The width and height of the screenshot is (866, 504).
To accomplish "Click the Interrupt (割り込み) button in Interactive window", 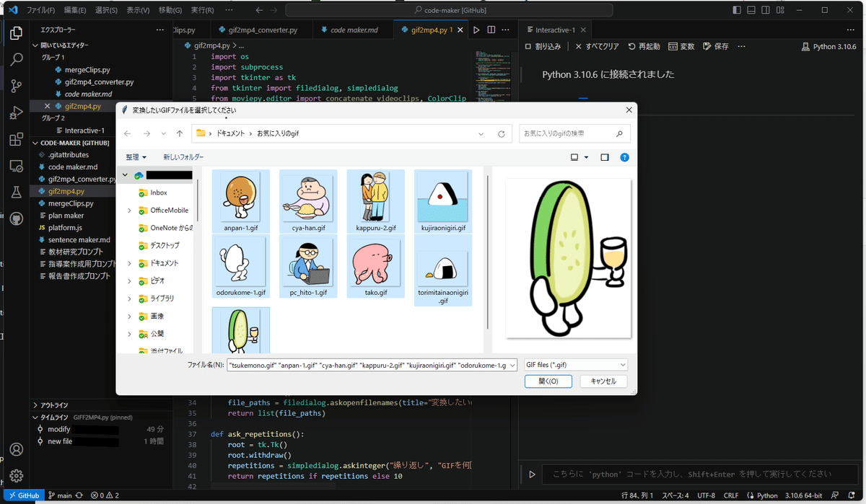I will click(542, 46).
